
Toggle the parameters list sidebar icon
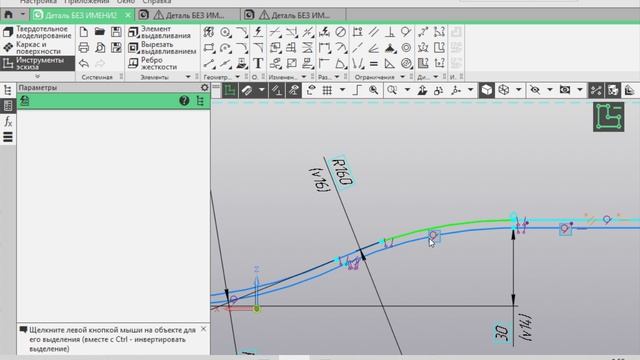coord(8,106)
